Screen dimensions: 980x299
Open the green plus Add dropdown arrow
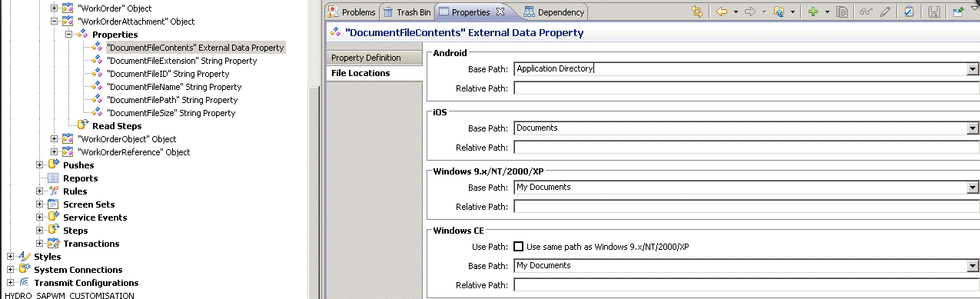[x=827, y=12]
